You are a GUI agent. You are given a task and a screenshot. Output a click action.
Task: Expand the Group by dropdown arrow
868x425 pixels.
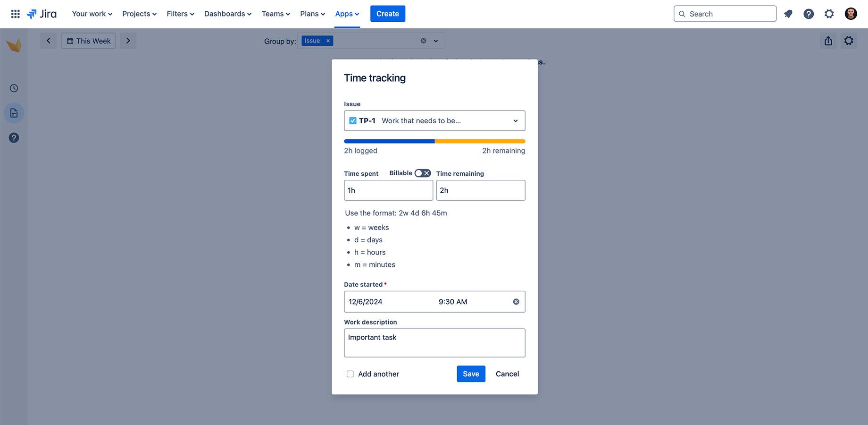[x=436, y=41]
